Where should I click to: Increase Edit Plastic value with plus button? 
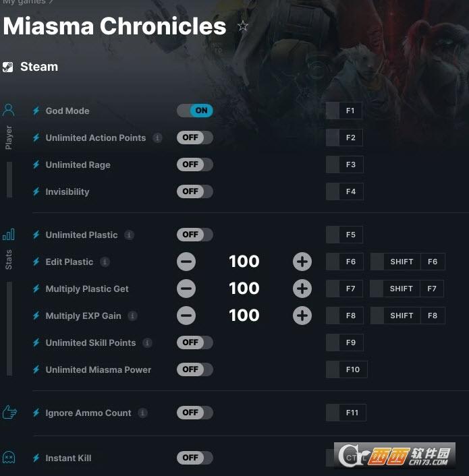(x=302, y=262)
